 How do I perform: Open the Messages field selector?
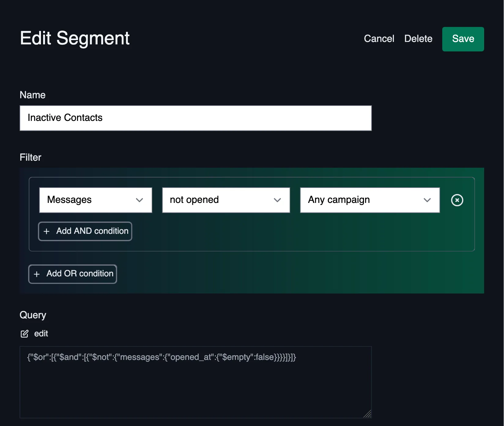pyautogui.click(x=95, y=200)
